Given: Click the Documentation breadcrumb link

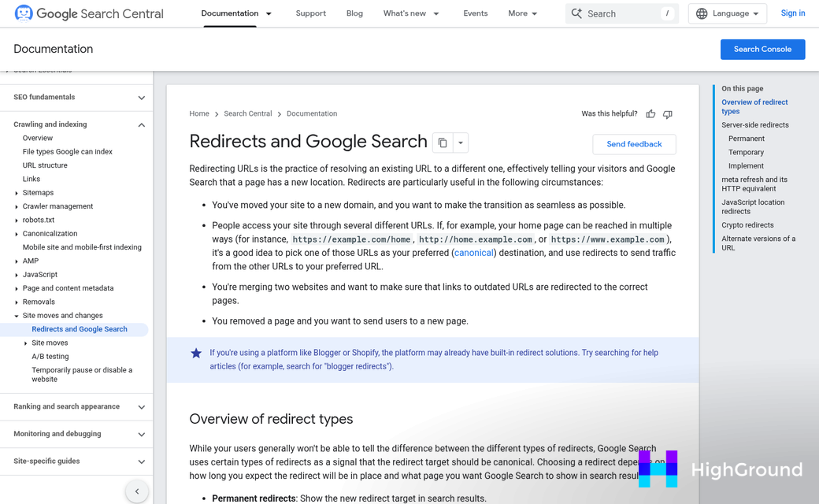Looking at the screenshot, I should pos(312,113).
